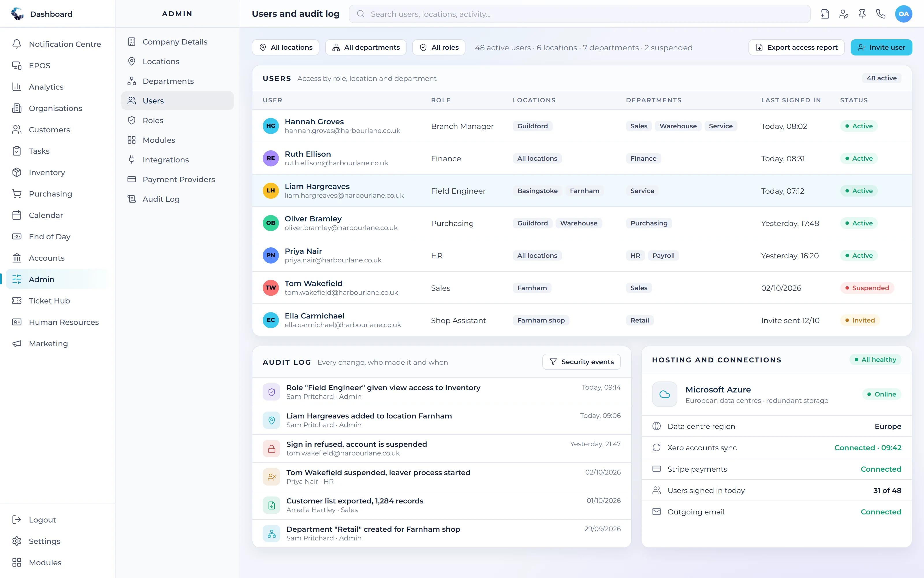924x578 pixels.
Task: Click the user edit icon in top bar
Action: (x=843, y=14)
